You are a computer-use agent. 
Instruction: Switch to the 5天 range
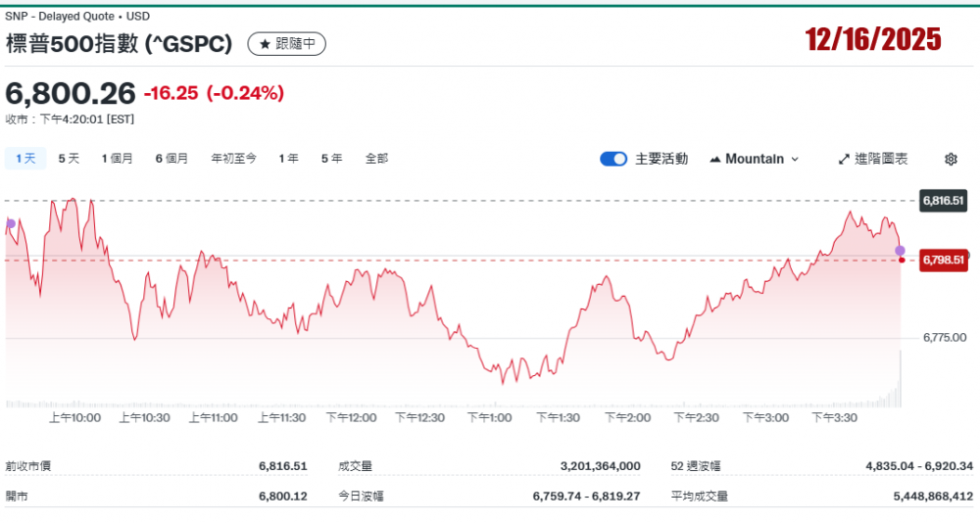point(69,159)
